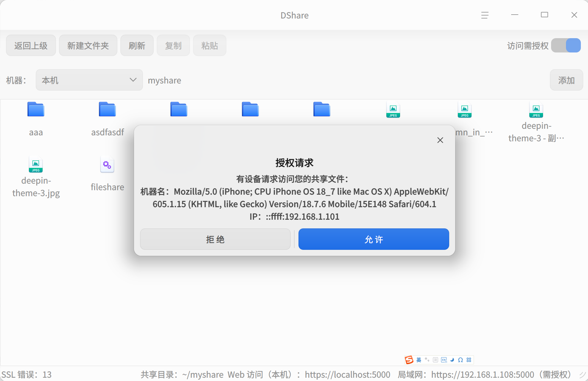Click the 允许 (Allow) button

tap(374, 239)
